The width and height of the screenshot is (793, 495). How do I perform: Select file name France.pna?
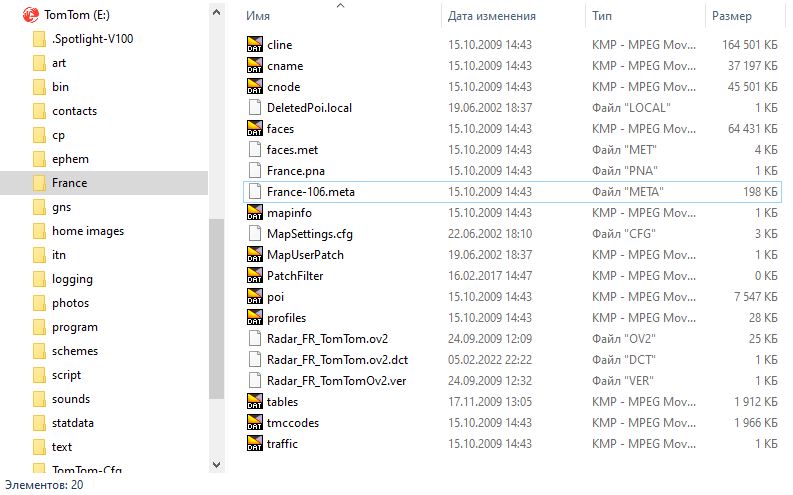(295, 170)
